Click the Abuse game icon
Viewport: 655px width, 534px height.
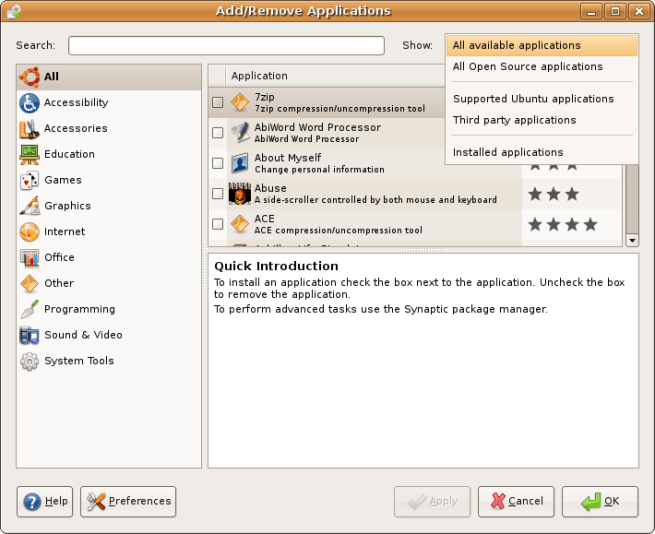(240, 194)
